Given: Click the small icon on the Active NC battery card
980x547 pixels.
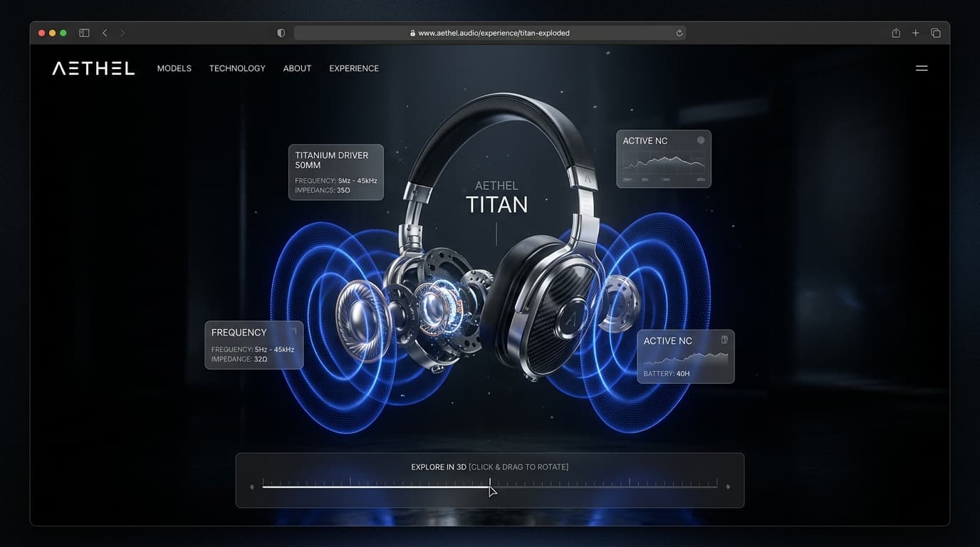Looking at the screenshot, I should 724,340.
